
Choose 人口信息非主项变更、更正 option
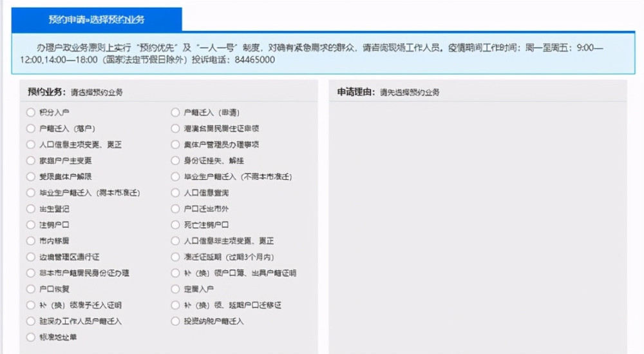click(x=175, y=241)
